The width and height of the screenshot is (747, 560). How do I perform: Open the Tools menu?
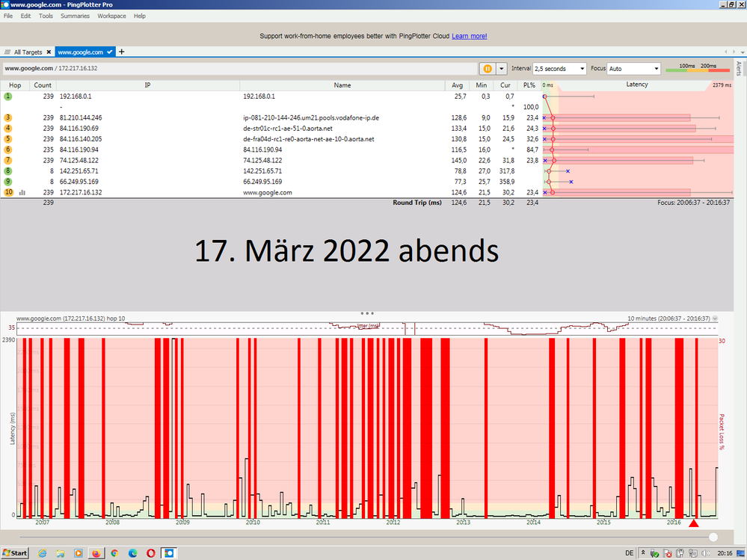45,15
